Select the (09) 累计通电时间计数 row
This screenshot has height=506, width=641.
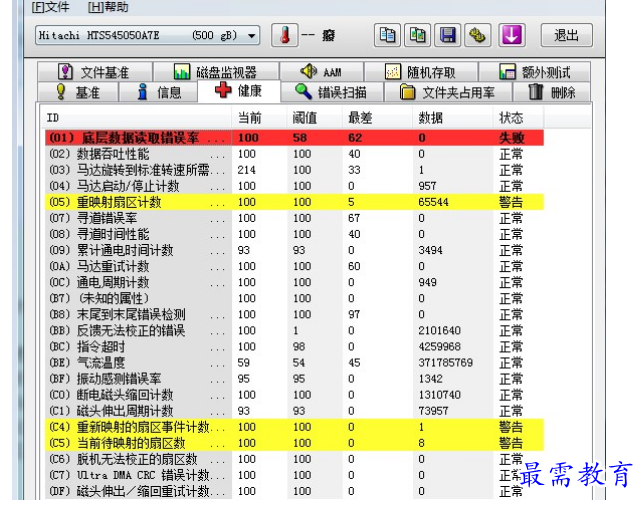pyautogui.click(x=294, y=250)
